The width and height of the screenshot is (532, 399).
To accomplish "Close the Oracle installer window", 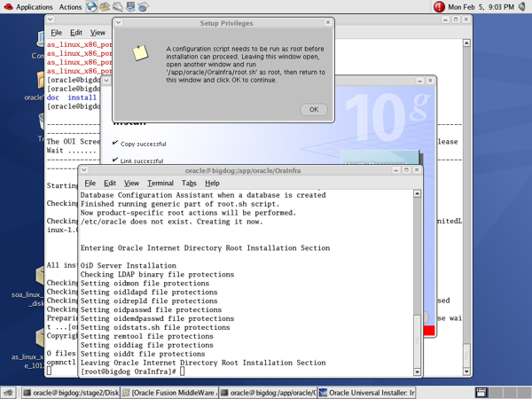I will click(430, 81).
